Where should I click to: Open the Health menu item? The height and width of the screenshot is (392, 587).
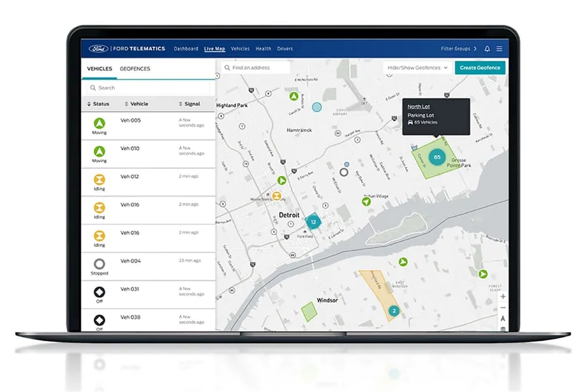263,49
